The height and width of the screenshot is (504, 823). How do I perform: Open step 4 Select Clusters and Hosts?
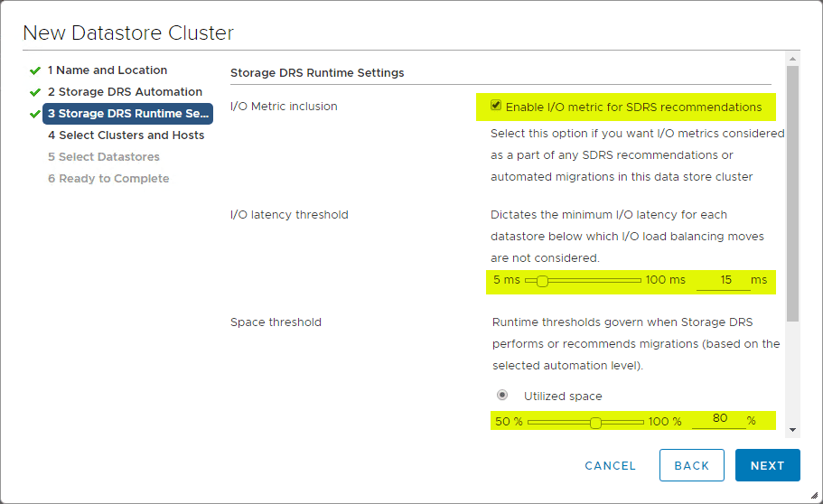click(126, 135)
